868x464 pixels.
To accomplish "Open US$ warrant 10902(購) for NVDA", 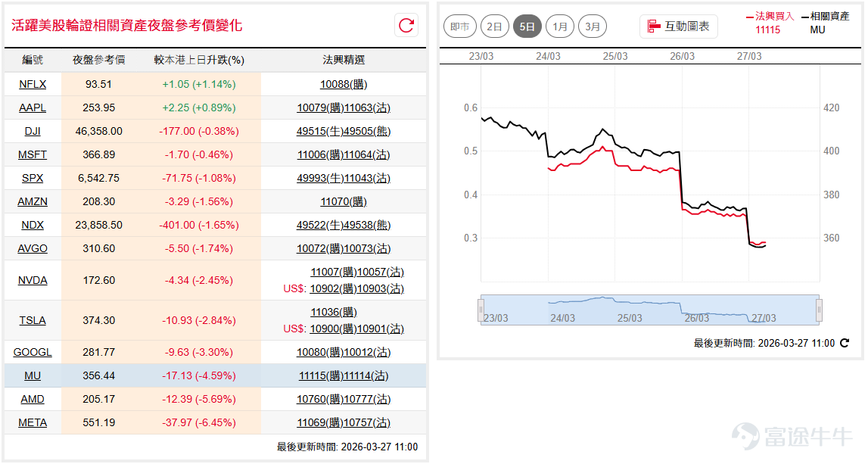I will click(333, 288).
